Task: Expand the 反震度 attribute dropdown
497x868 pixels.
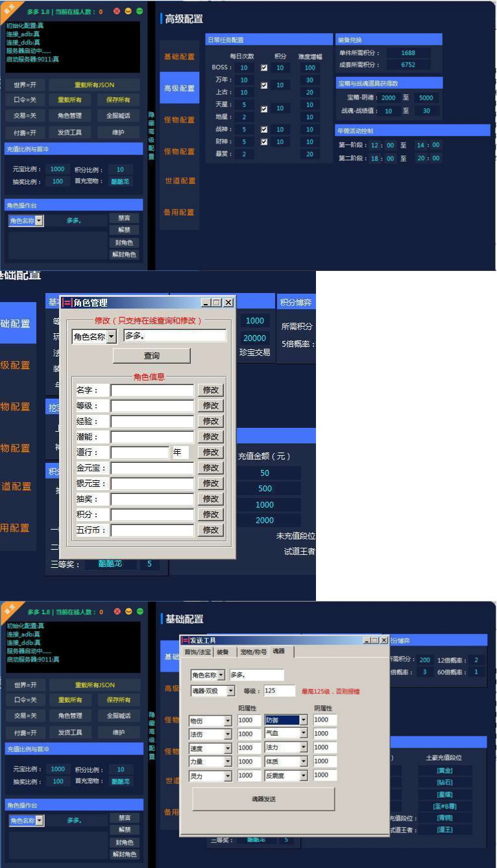Action: coord(303,775)
